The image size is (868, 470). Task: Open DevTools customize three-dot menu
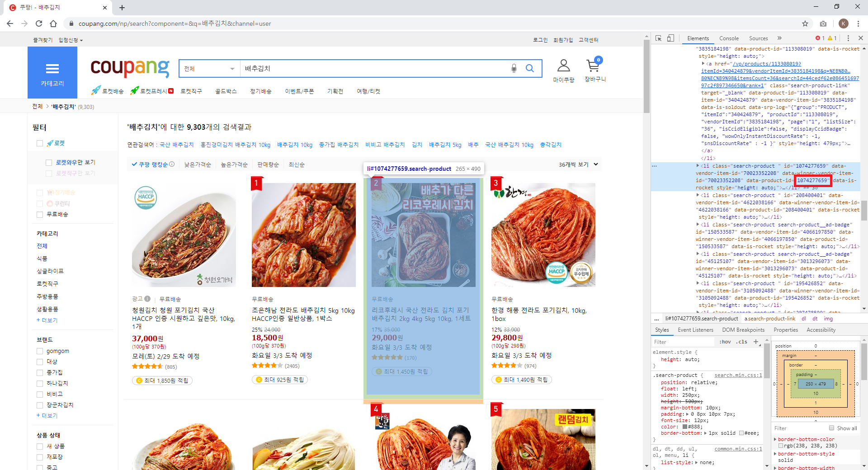(x=848, y=38)
